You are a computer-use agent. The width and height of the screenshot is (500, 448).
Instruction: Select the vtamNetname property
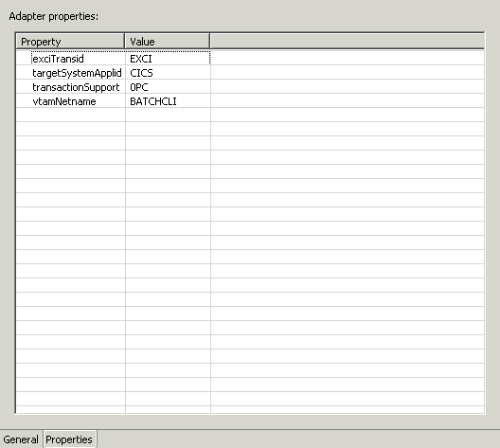64,101
